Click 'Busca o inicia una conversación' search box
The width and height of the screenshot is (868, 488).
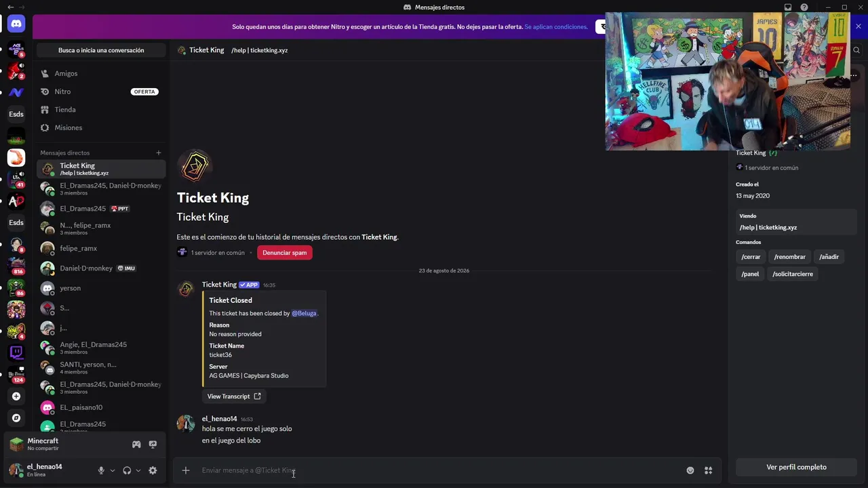(x=101, y=50)
